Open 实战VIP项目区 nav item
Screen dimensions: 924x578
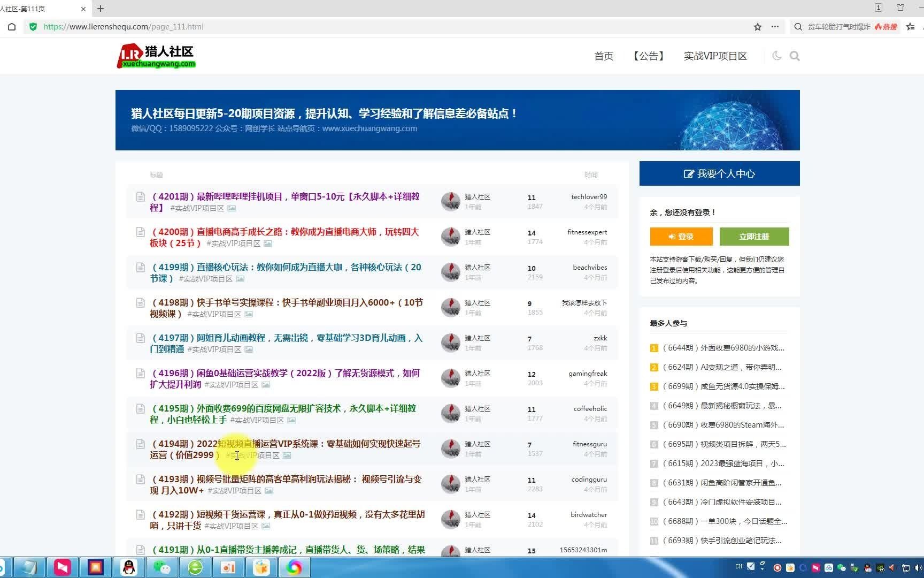[715, 56]
